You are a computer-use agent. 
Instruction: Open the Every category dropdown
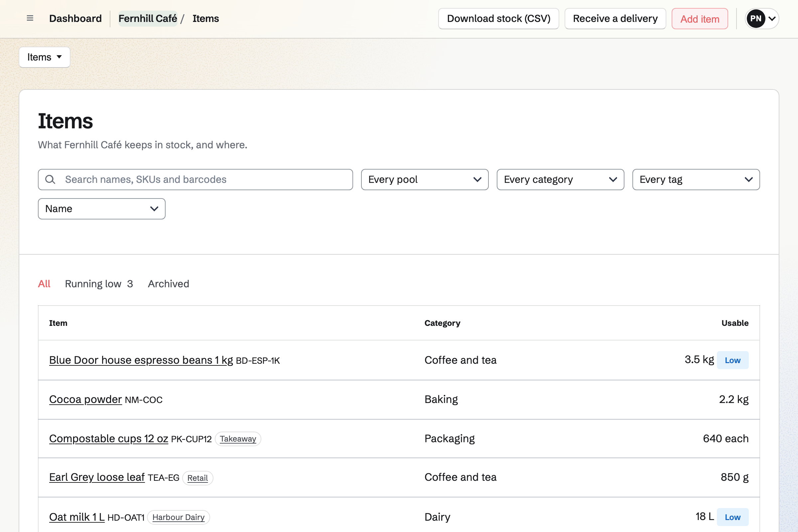tap(561, 180)
